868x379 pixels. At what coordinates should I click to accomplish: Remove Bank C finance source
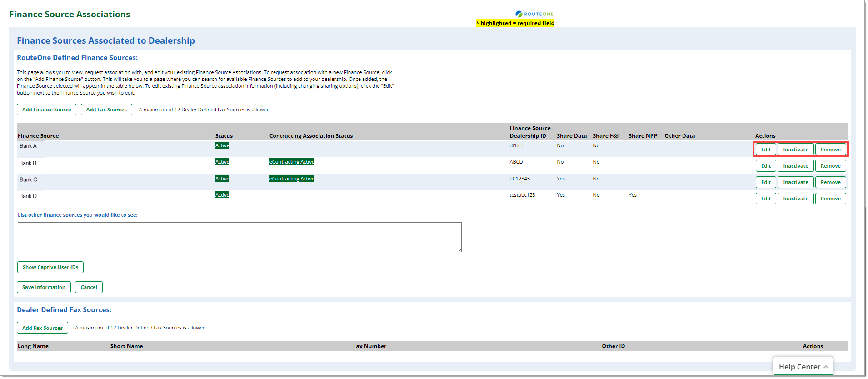coord(830,182)
